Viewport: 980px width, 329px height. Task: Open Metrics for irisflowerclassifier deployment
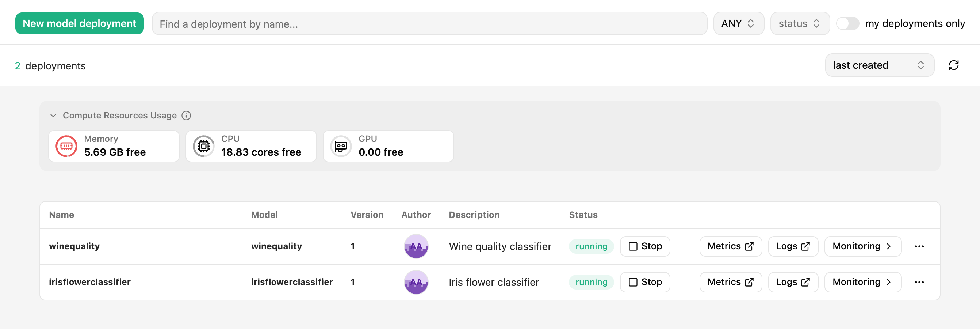point(730,282)
